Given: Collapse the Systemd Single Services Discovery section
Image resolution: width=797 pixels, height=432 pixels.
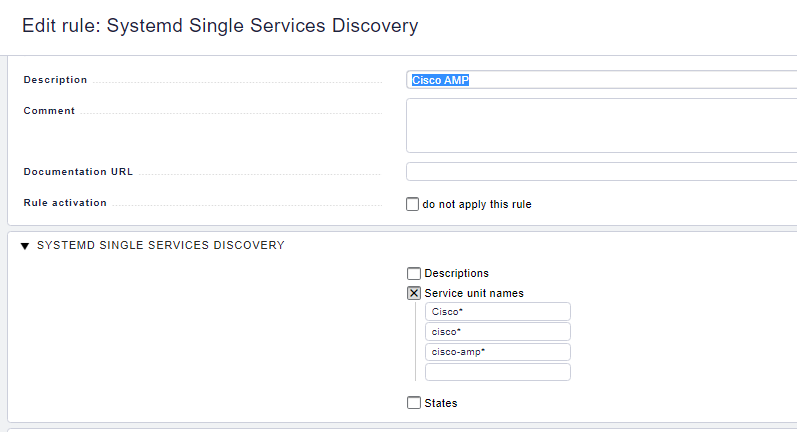Looking at the screenshot, I should tap(25, 246).
